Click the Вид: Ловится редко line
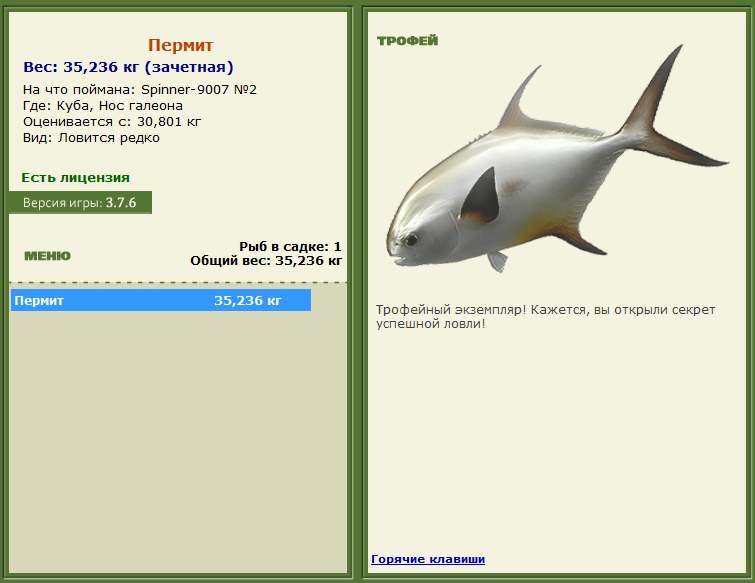The image size is (755, 583). (91, 138)
